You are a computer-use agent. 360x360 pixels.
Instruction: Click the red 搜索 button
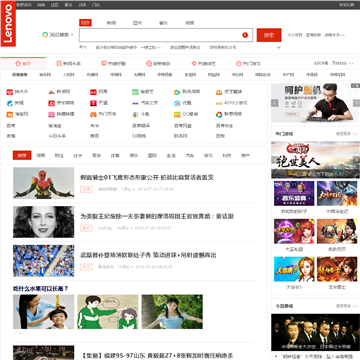269,35
